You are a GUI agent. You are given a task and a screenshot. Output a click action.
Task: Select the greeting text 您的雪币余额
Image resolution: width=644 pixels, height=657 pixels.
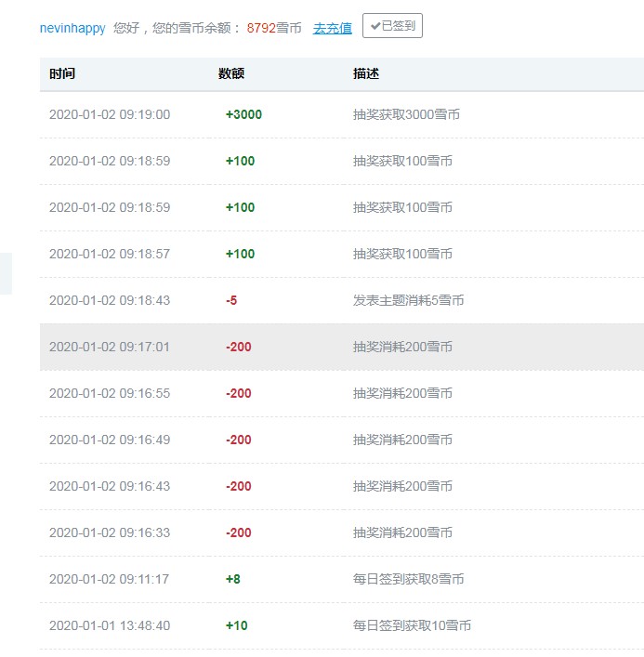[x=191, y=28]
